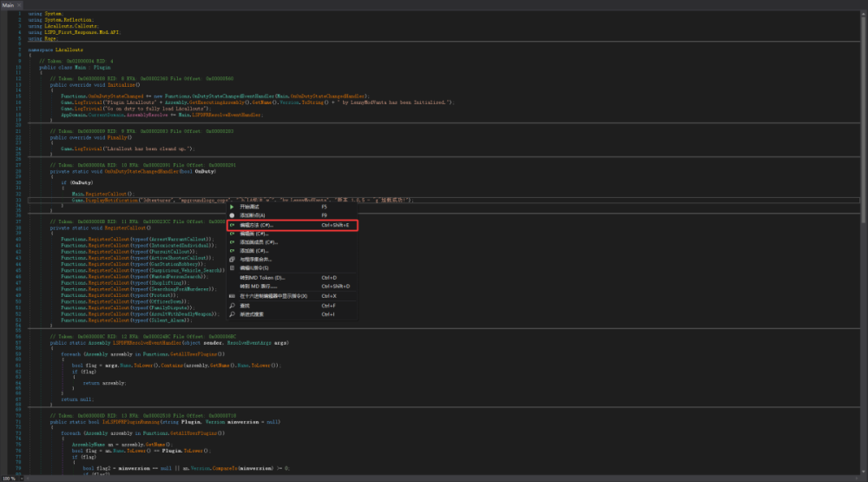Choose 添加类 (C#)... in the context menu
Viewport: 868px width, 482px height.
click(x=292, y=251)
